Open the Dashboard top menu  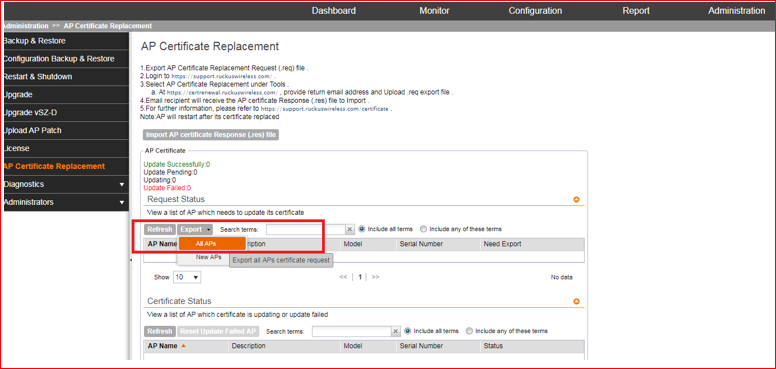coord(334,10)
